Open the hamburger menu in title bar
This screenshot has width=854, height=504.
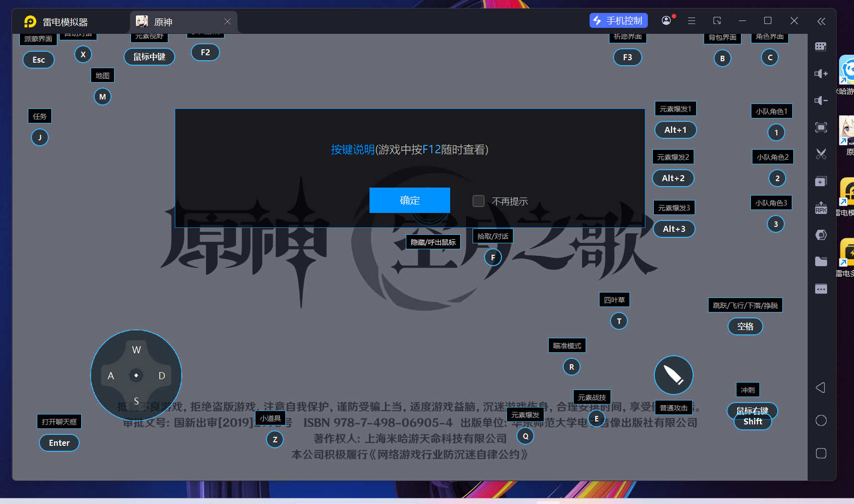[691, 21]
